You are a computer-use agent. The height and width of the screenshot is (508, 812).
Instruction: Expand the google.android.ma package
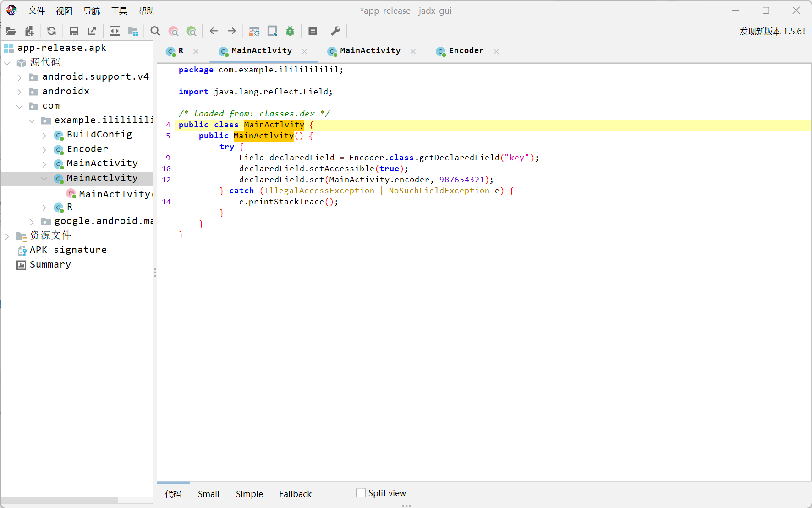pyautogui.click(x=32, y=222)
